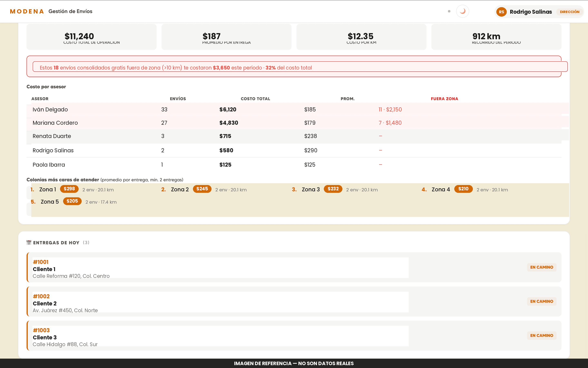
Task: Click the DIRECCIÓN role badge
Action: click(570, 12)
